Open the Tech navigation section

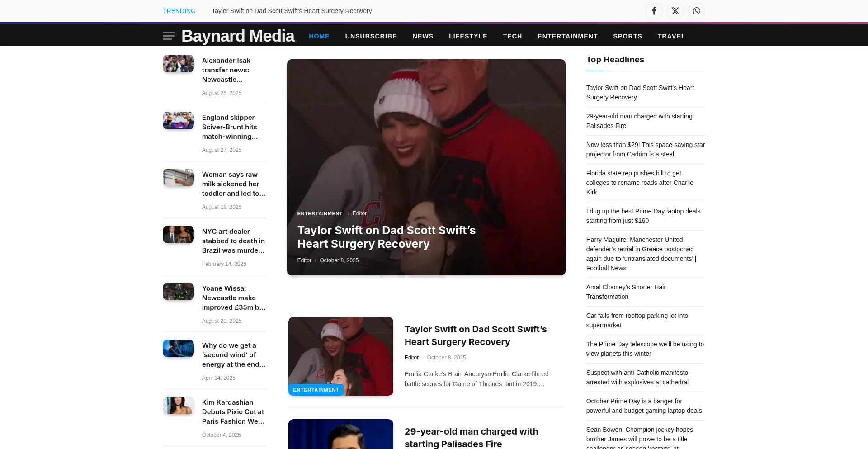(512, 36)
